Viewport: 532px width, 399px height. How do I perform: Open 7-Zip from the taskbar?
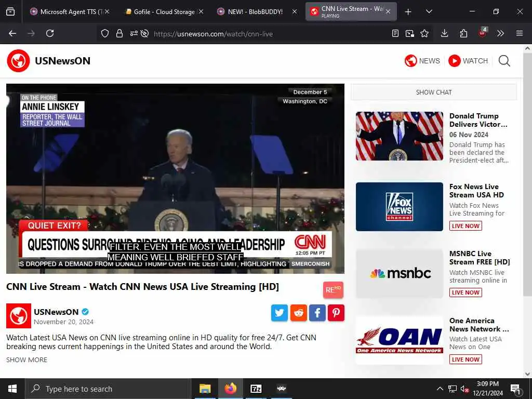click(x=256, y=389)
